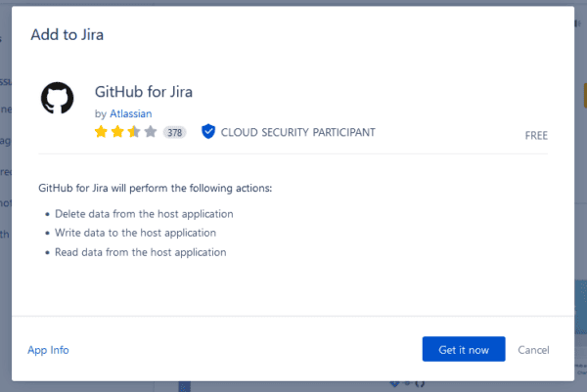Open the Atlassian vendor link
Screen dimensions: 587x392
click(131, 113)
